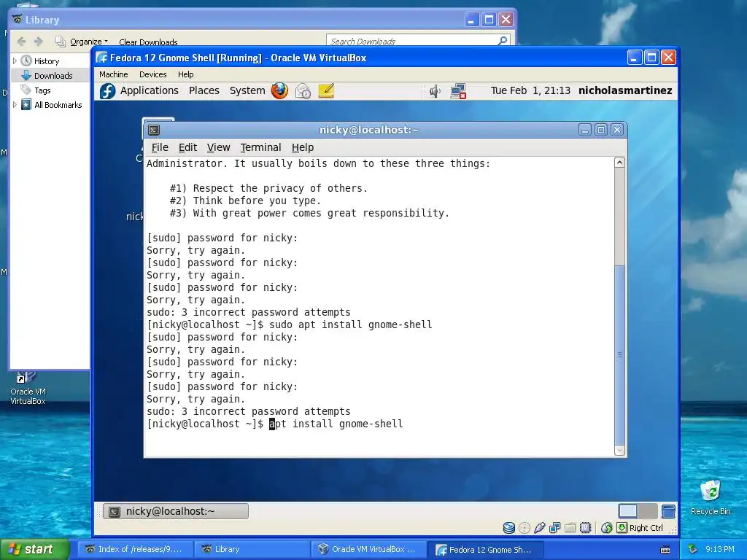
Task: Open the terminal View menu
Action: tap(218, 147)
